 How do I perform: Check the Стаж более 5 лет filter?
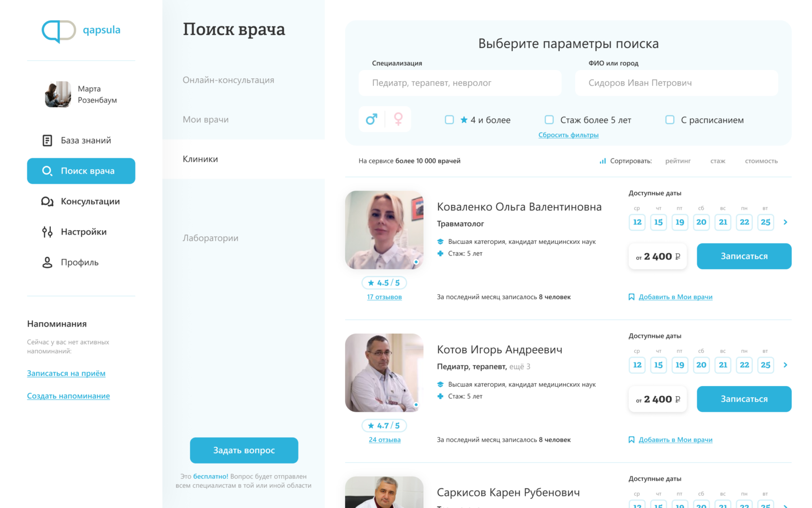click(x=549, y=120)
